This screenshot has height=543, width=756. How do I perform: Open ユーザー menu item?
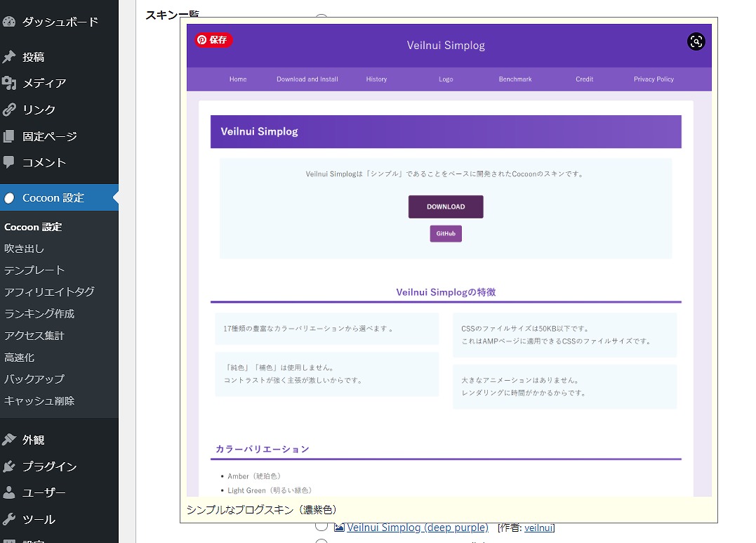click(44, 492)
